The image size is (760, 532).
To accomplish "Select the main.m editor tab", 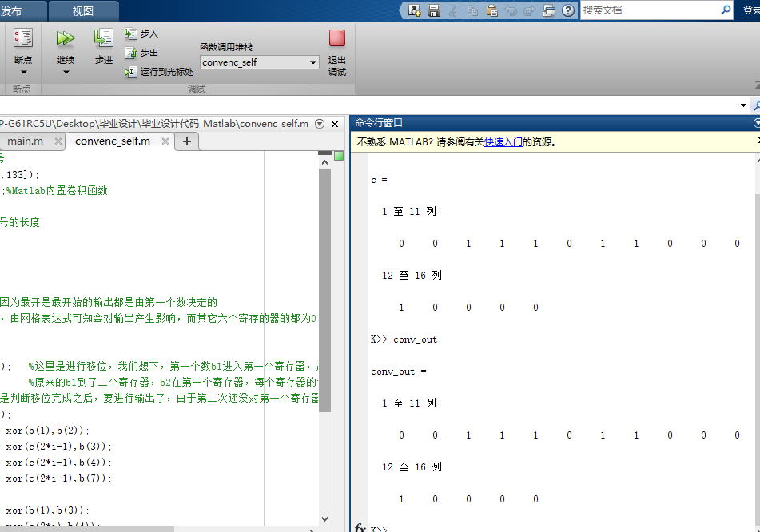I will click(28, 141).
